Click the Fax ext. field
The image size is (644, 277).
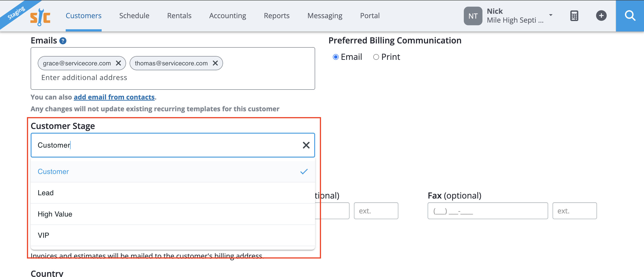click(x=575, y=211)
